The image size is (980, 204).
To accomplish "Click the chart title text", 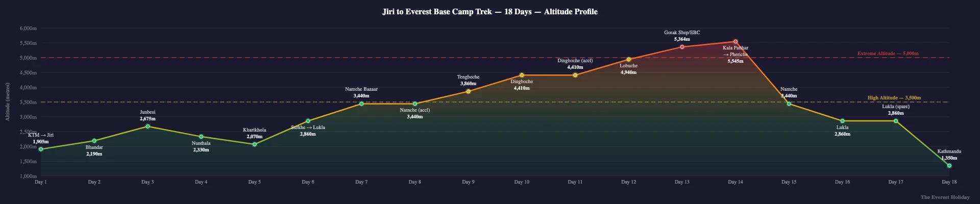I will pos(490,12).
